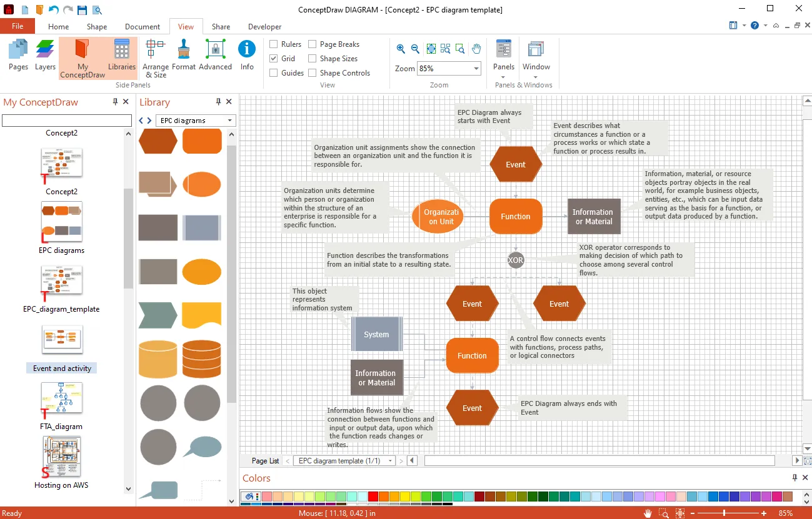Enable the Rulers checkbox
812x519 pixels.
tap(273, 44)
